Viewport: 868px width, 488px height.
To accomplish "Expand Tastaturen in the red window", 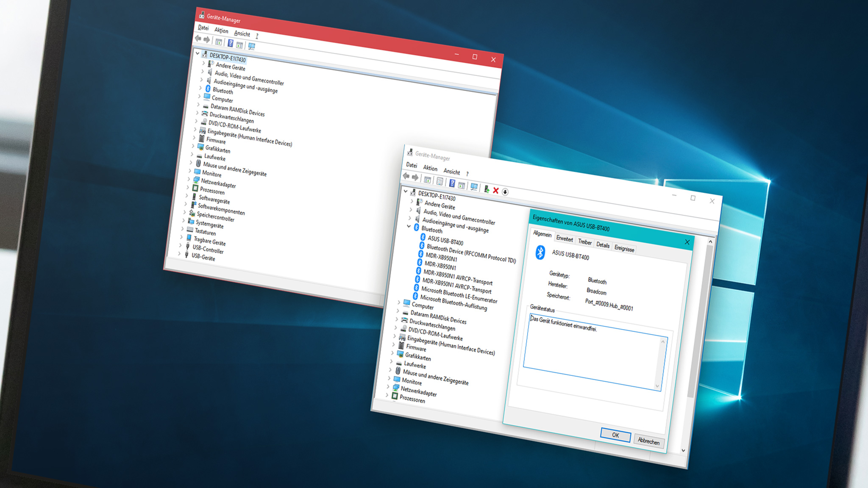I will pos(182,229).
